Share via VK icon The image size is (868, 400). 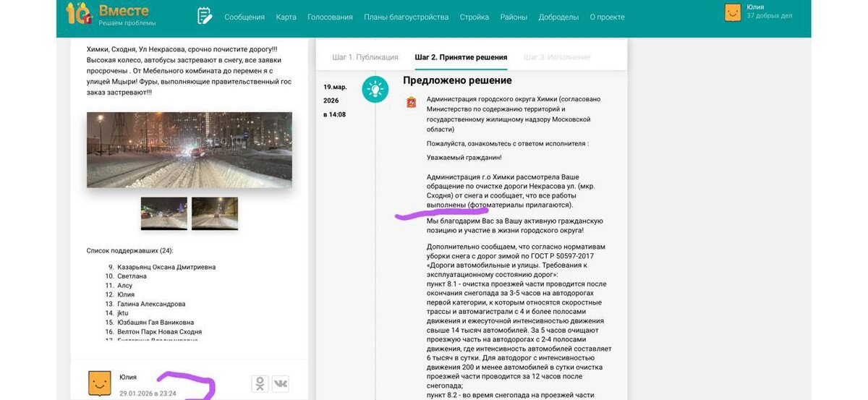point(280,384)
